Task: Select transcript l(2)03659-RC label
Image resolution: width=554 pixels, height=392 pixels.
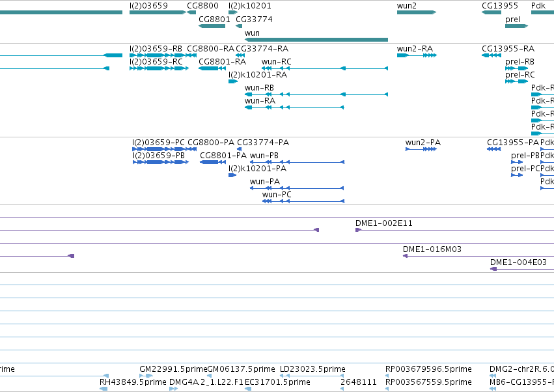Action: (x=156, y=62)
